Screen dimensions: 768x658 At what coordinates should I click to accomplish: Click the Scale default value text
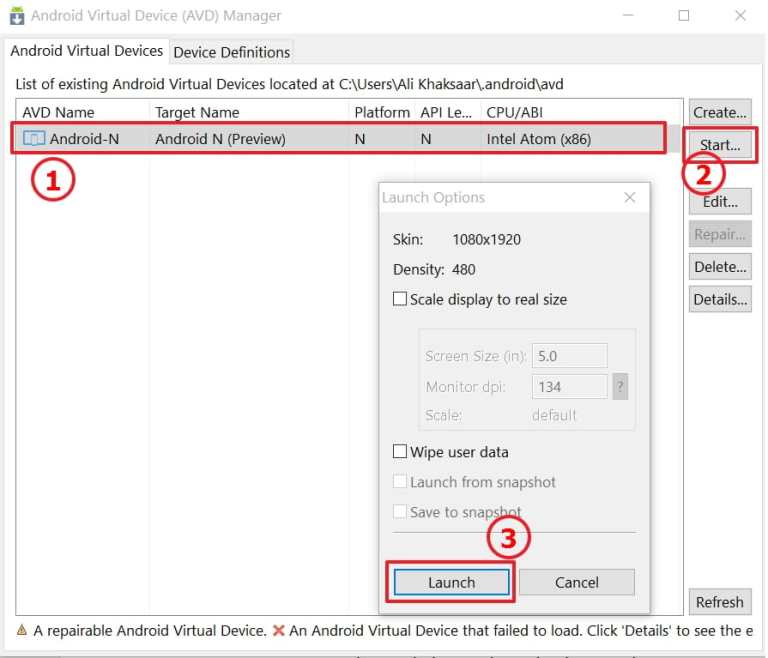tap(554, 415)
